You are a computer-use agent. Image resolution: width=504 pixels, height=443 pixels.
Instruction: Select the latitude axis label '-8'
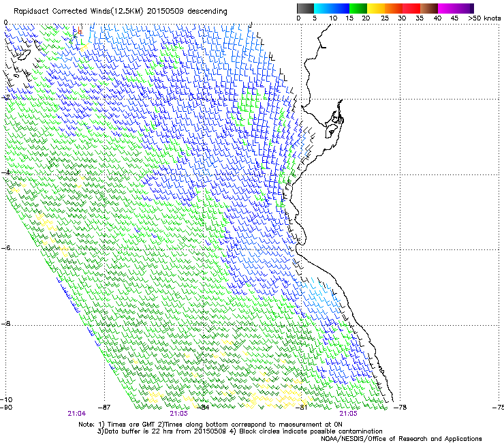pyautogui.click(x=5, y=324)
